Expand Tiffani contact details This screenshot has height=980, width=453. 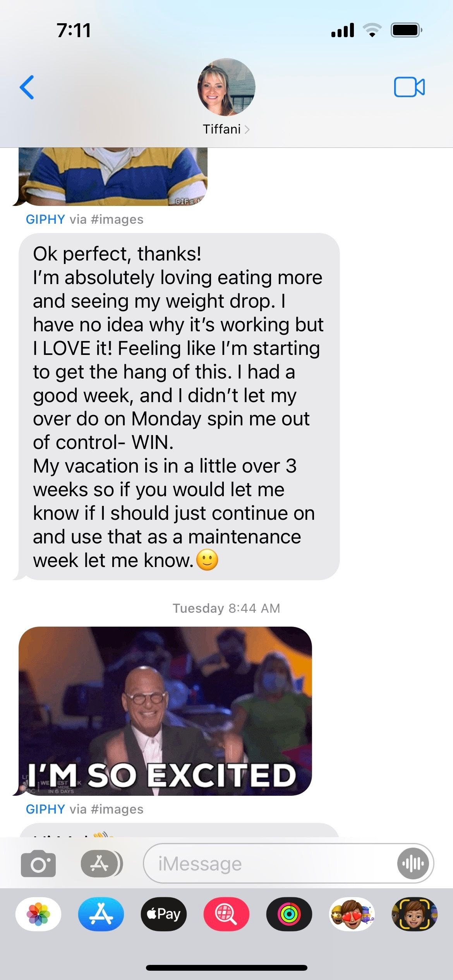pos(226,129)
